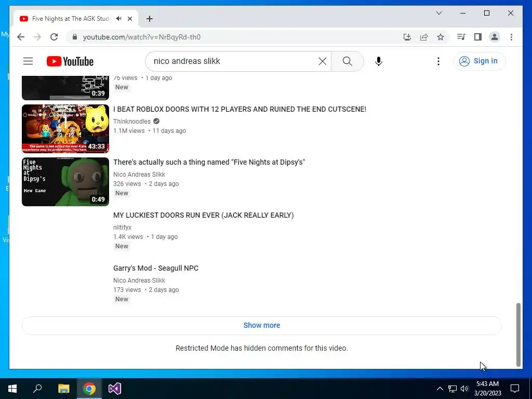Open the volume control in system tray
The height and width of the screenshot is (399, 532).
point(464,389)
